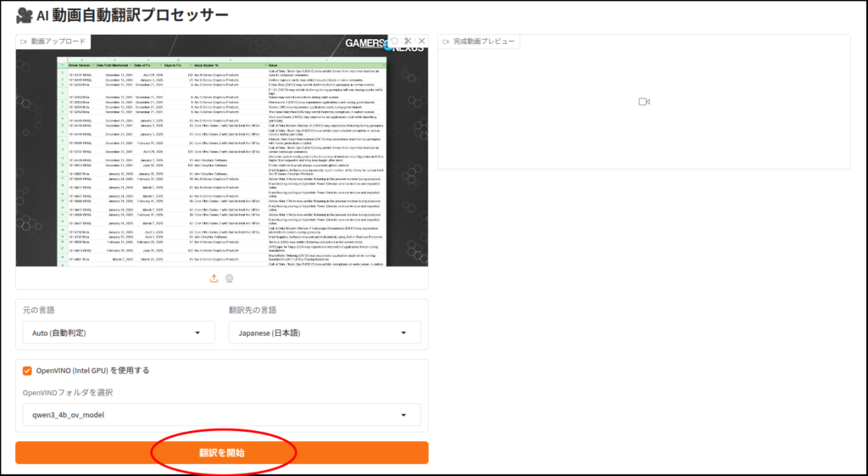Click the camera icon in the 動画アップロード label
868x476 pixels.
tap(24, 41)
